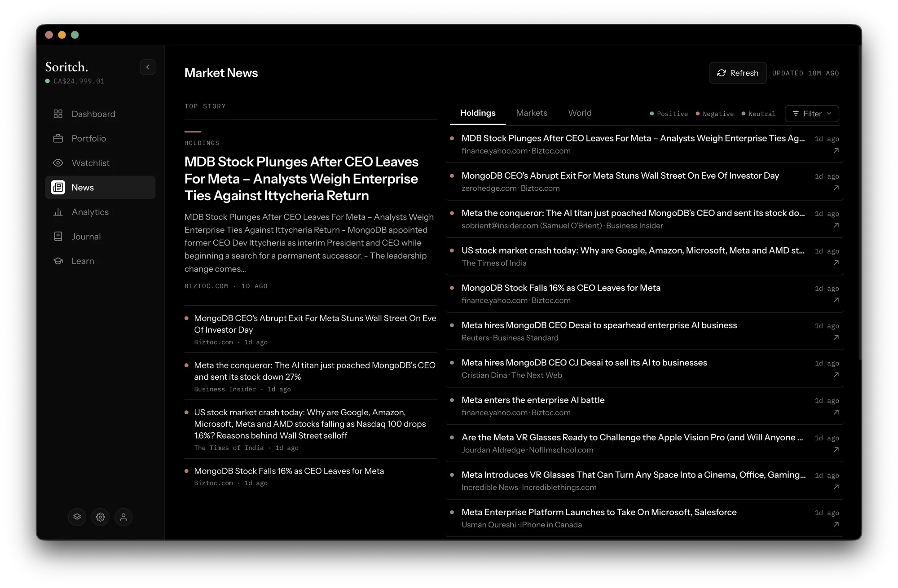Image resolution: width=898 pixels, height=588 pixels.
Task: Click list headline Meta enters the enterprise AI battle
Action: [533, 400]
